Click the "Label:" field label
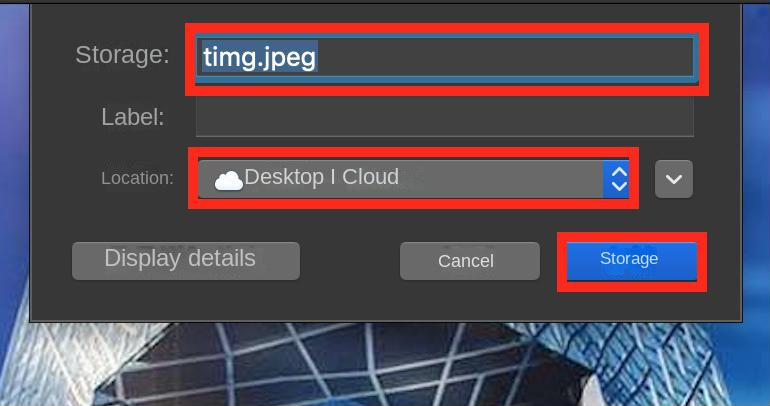 133,117
